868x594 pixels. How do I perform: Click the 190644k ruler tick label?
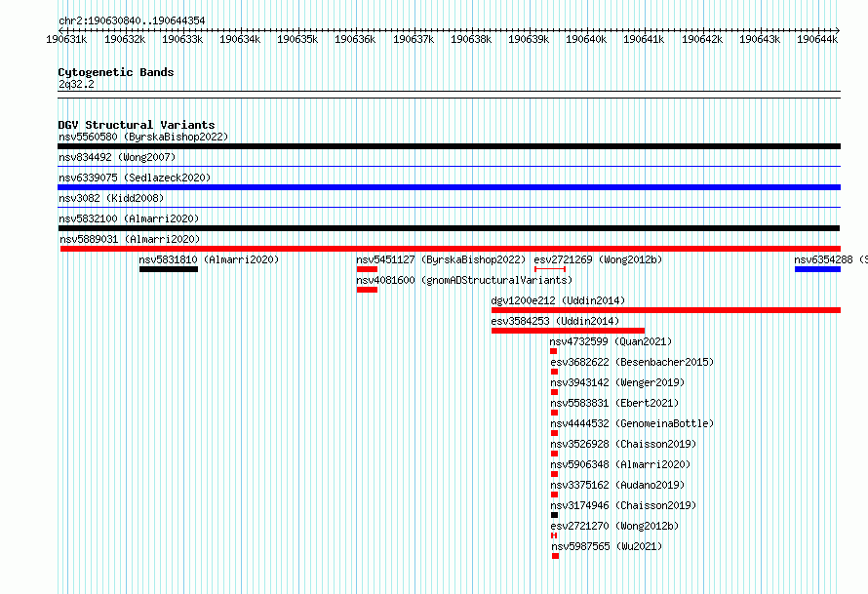click(817, 39)
